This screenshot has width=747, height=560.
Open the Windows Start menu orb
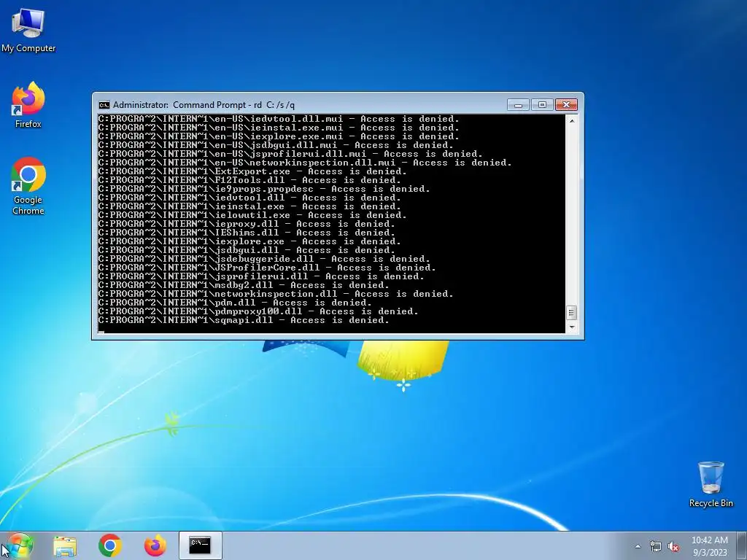pos(19,545)
